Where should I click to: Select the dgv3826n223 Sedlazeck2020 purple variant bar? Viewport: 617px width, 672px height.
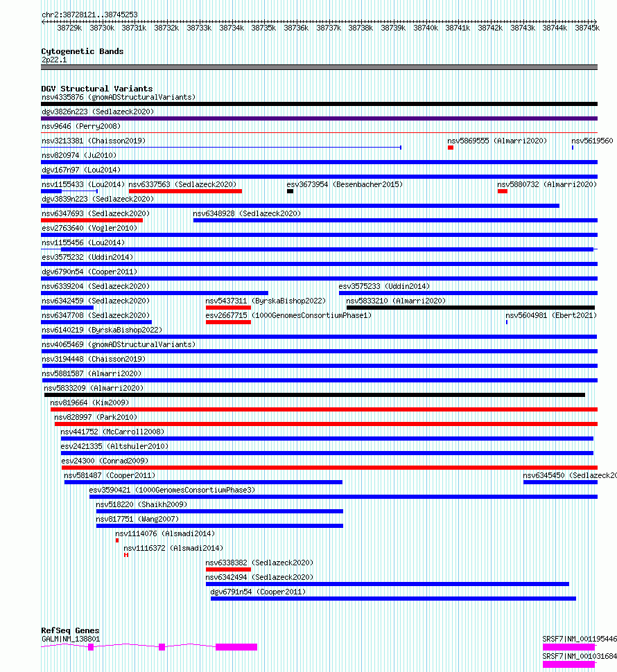point(319,118)
